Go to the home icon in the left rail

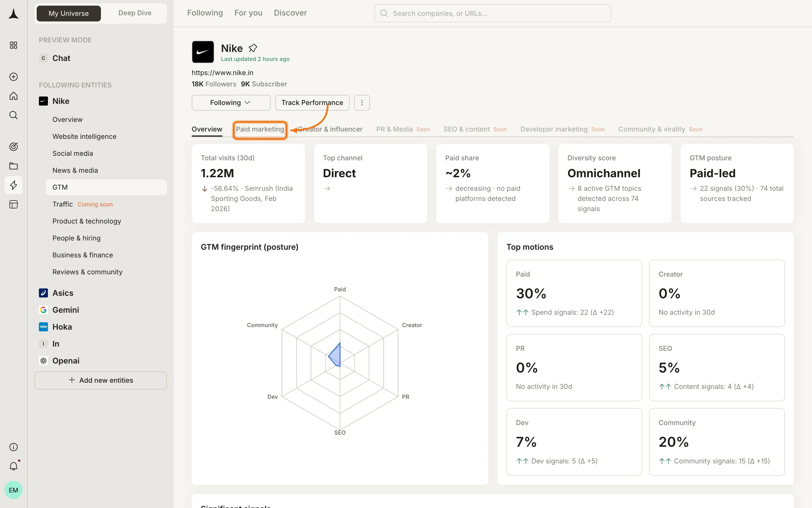pyautogui.click(x=14, y=96)
